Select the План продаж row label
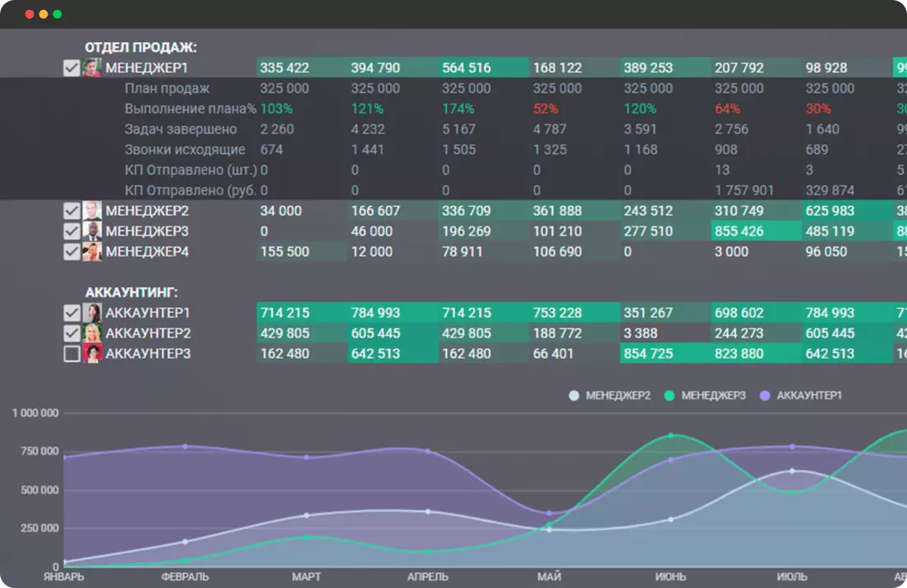This screenshot has height=588, width=907. pyautogui.click(x=167, y=89)
